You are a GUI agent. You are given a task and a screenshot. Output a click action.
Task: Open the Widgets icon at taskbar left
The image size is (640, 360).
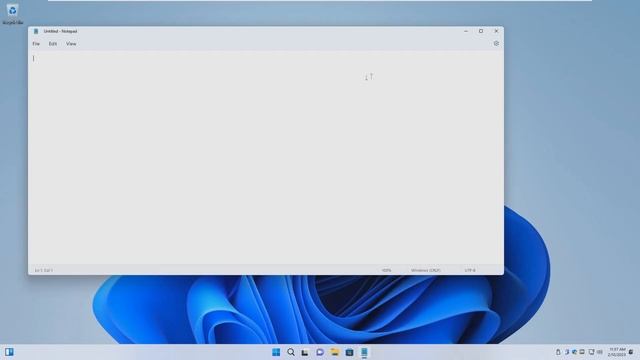(x=9, y=352)
